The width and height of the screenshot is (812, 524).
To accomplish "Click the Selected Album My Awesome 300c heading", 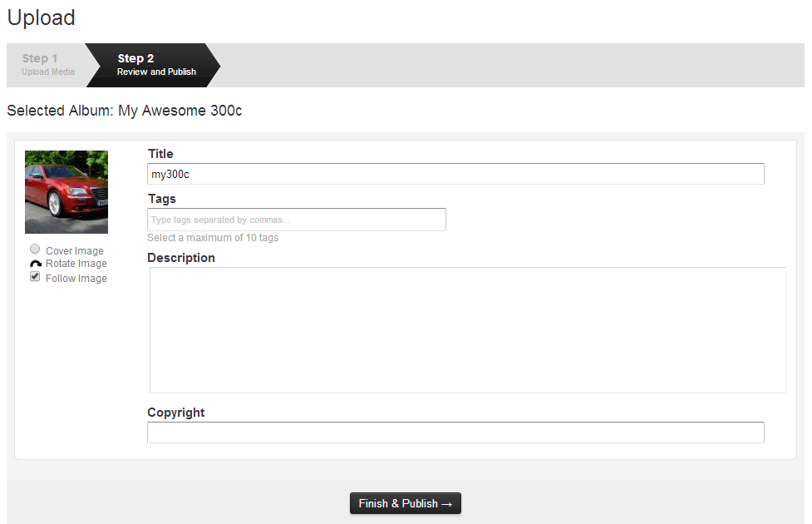I will click(x=125, y=111).
